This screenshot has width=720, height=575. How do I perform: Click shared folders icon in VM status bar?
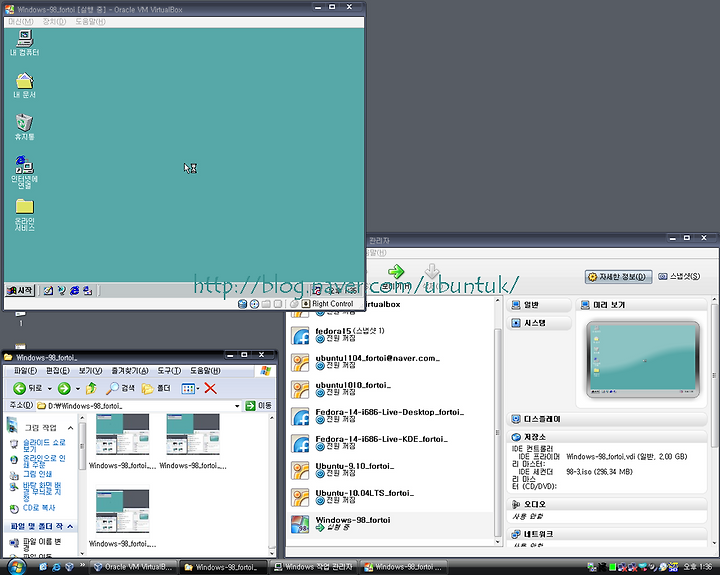[266, 304]
